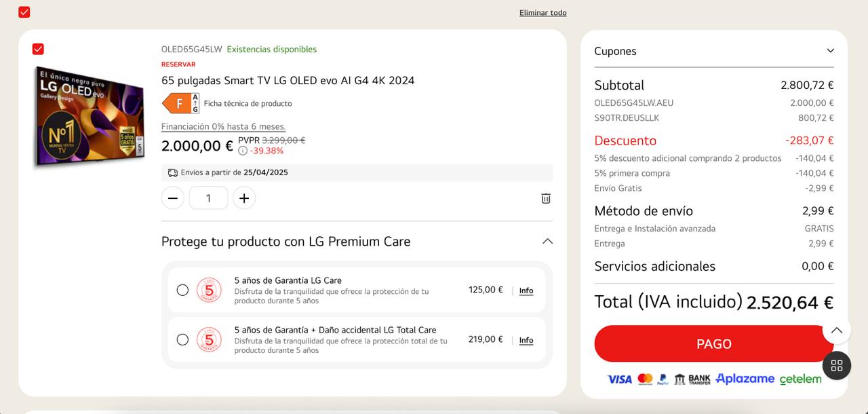
Task: Open Info for the 125,00 € warranty
Action: (x=526, y=290)
